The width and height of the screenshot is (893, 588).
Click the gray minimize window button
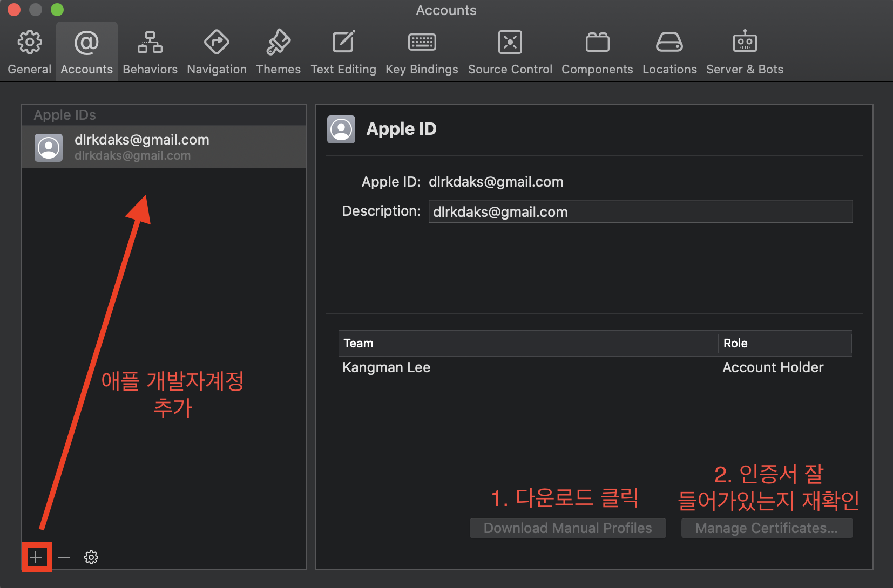click(x=35, y=10)
